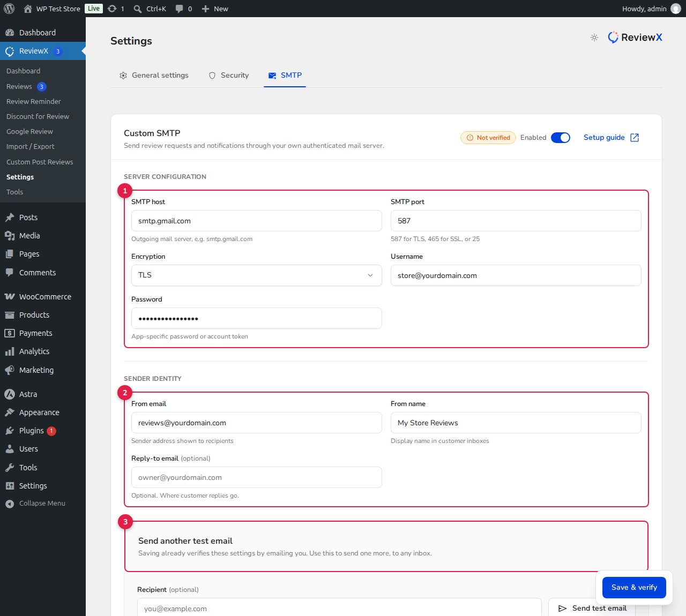The image size is (686, 616).
Task: Open Custom Post Reviews submenu item
Action: tap(40, 162)
